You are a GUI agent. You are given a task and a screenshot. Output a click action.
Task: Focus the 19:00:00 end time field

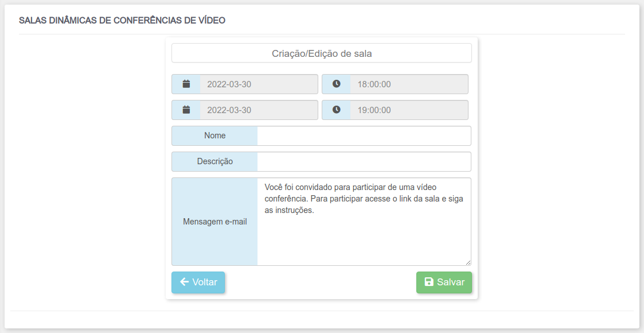pyautogui.click(x=409, y=110)
